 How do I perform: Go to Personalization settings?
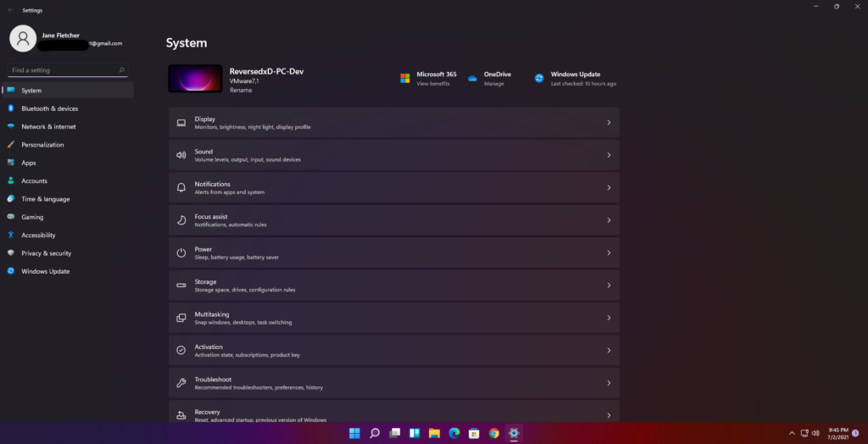pos(68,145)
